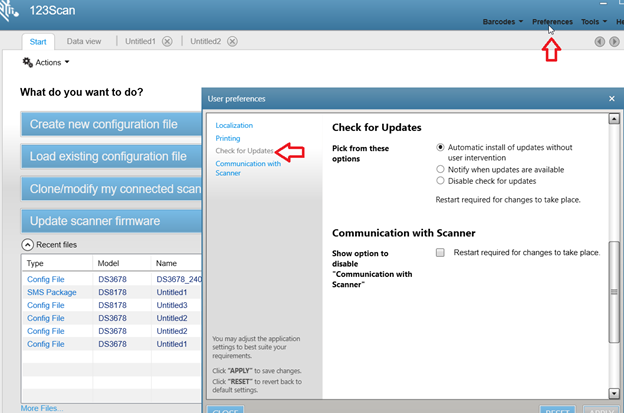Switch to the Data view tab
This screenshot has height=413, width=624.
coord(84,41)
